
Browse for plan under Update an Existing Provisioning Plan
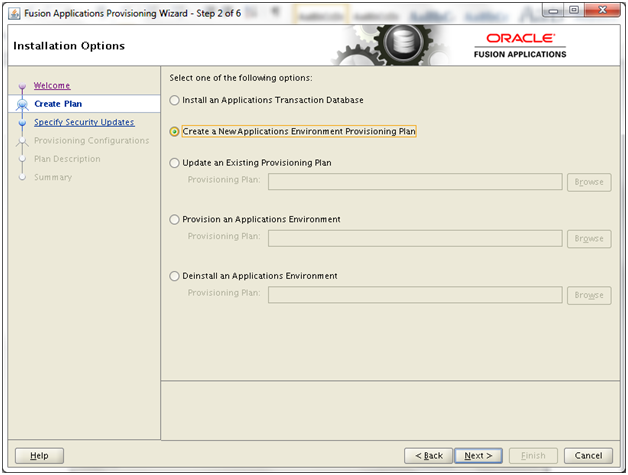[x=589, y=182]
